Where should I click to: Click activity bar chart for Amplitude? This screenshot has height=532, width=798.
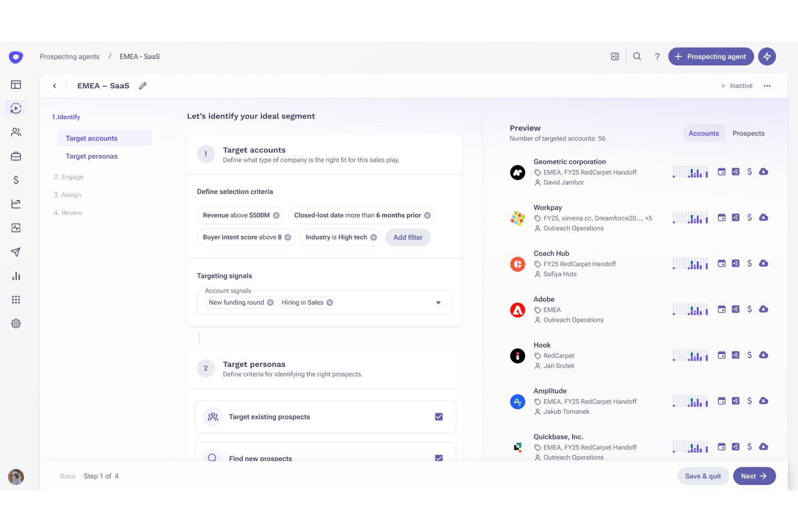[690, 401]
